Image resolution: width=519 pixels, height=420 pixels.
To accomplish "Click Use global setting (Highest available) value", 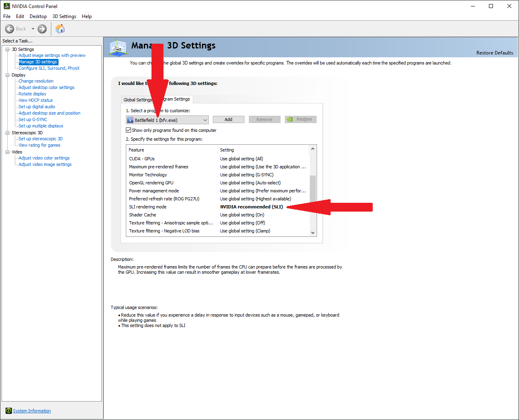I will click(255, 199).
